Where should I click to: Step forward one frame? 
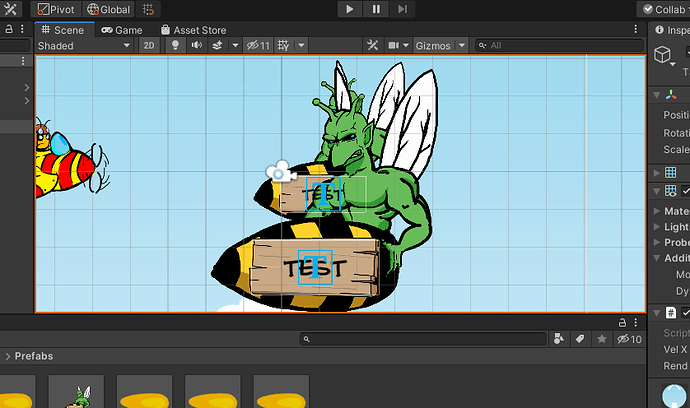pyautogui.click(x=402, y=9)
